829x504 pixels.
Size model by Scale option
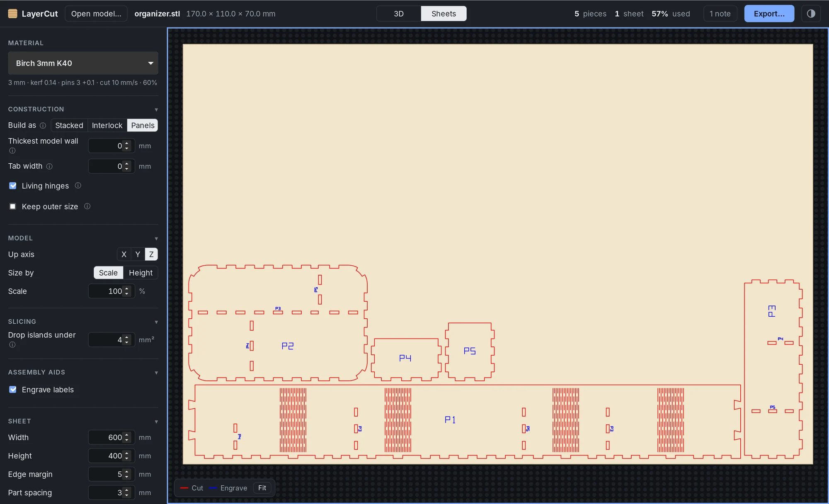tap(108, 273)
